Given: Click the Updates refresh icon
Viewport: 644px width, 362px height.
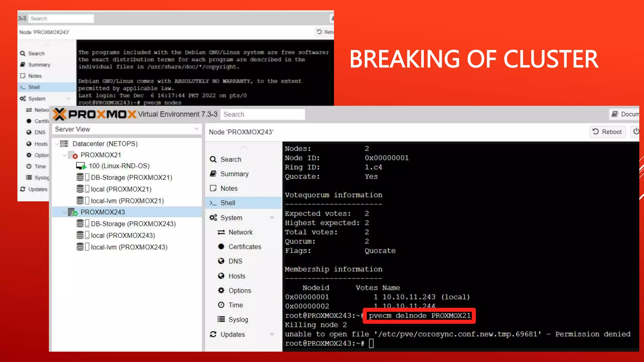Looking at the screenshot, I should click(x=213, y=334).
